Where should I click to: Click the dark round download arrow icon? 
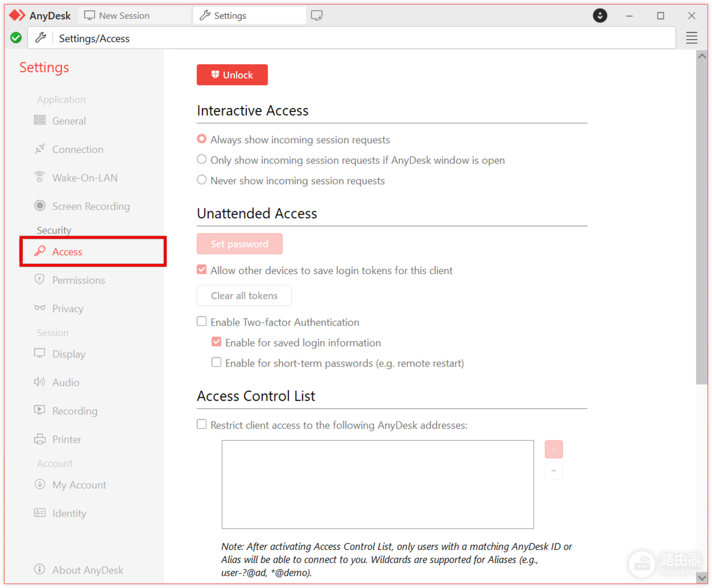pyautogui.click(x=600, y=15)
